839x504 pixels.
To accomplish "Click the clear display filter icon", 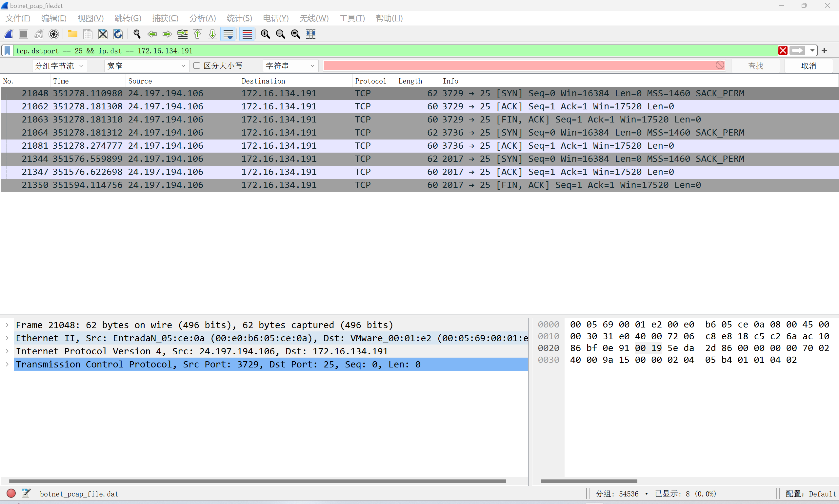I will pos(783,50).
